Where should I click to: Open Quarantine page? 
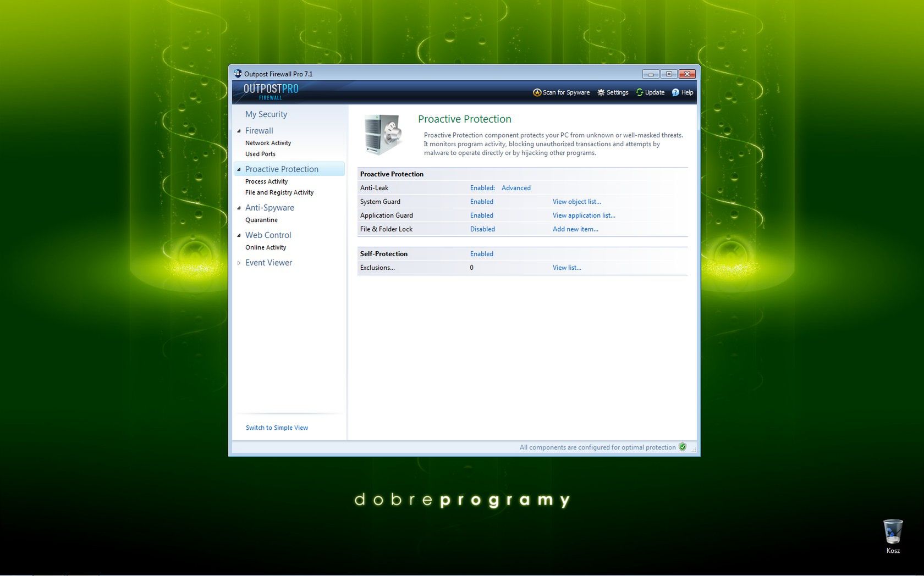click(x=261, y=220)
